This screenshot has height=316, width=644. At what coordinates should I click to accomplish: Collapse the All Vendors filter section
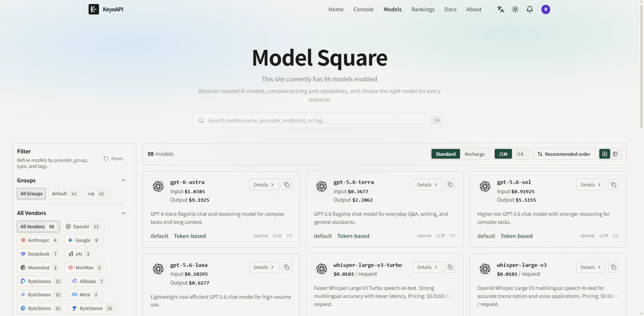pos(124,213)
